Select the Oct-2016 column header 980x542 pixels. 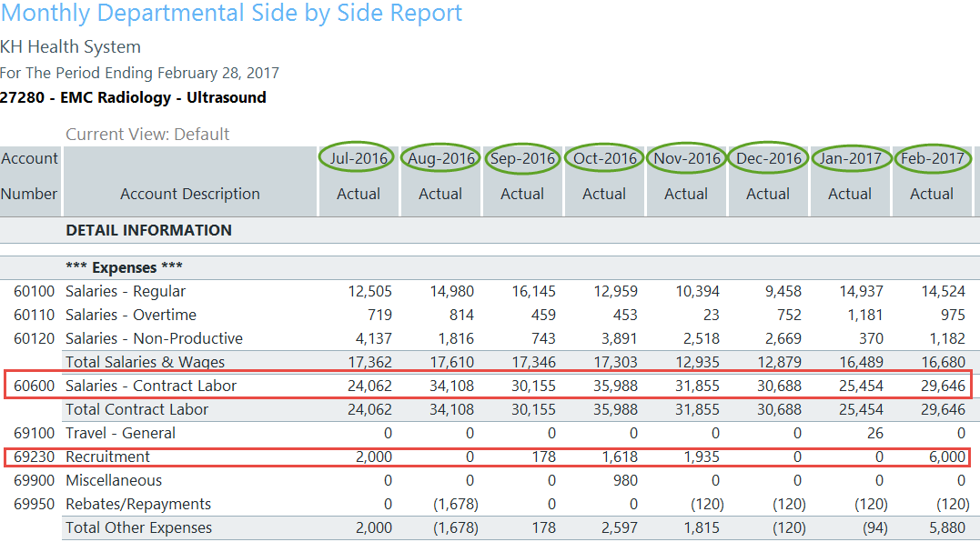point(605,158)
